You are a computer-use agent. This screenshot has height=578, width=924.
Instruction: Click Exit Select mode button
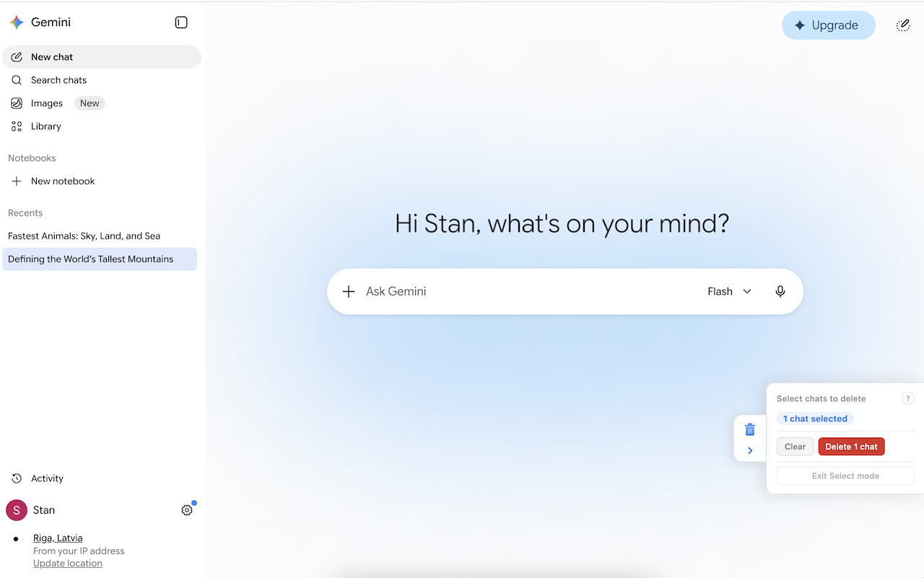pos(845,476)
